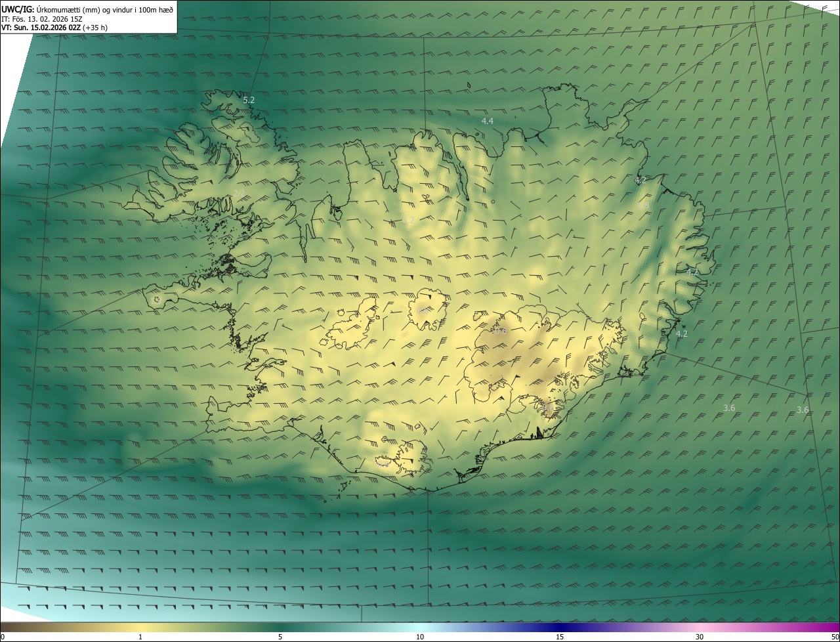
Task: Click the colour scale tick label 50
Action: (835, 637)
